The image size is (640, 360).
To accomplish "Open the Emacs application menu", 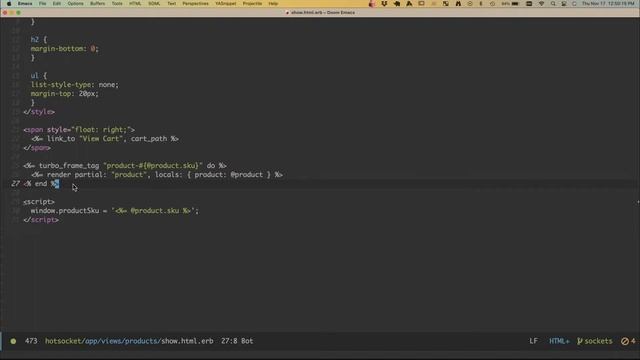I will pyautogui.click(x=25, y=4).
